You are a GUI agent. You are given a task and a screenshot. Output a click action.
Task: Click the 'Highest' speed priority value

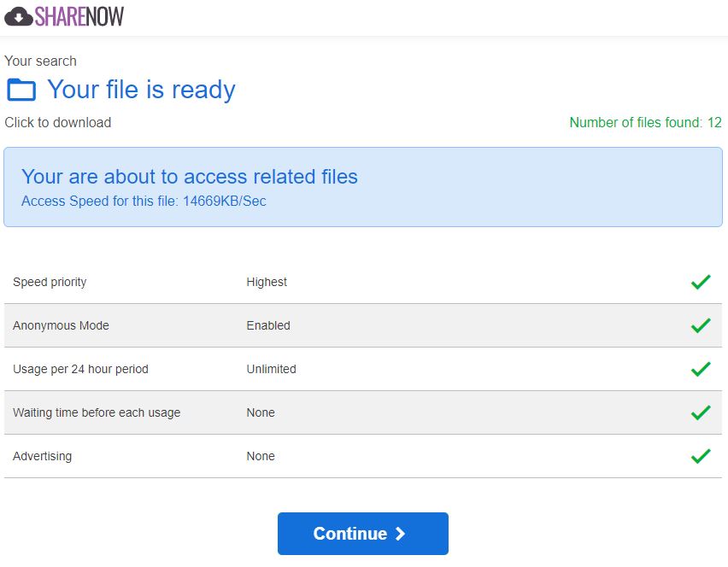pyautogui.click(x=267, y=282)
